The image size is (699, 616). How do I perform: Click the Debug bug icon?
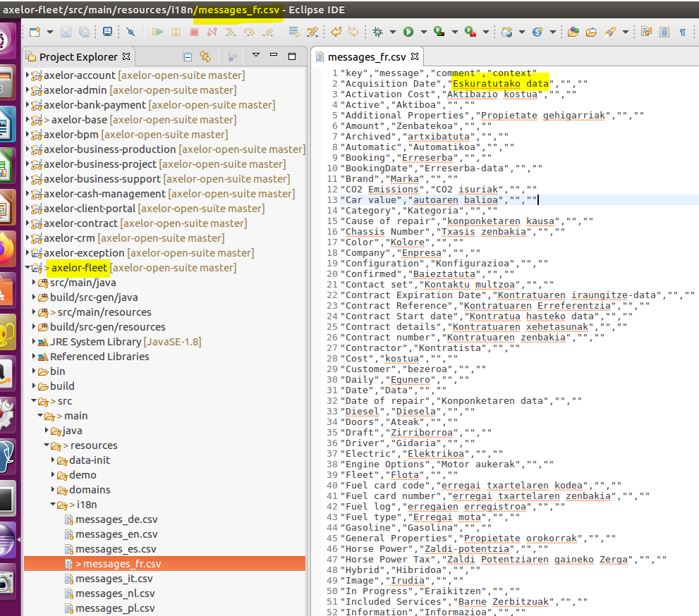click(x=378, y=32)
